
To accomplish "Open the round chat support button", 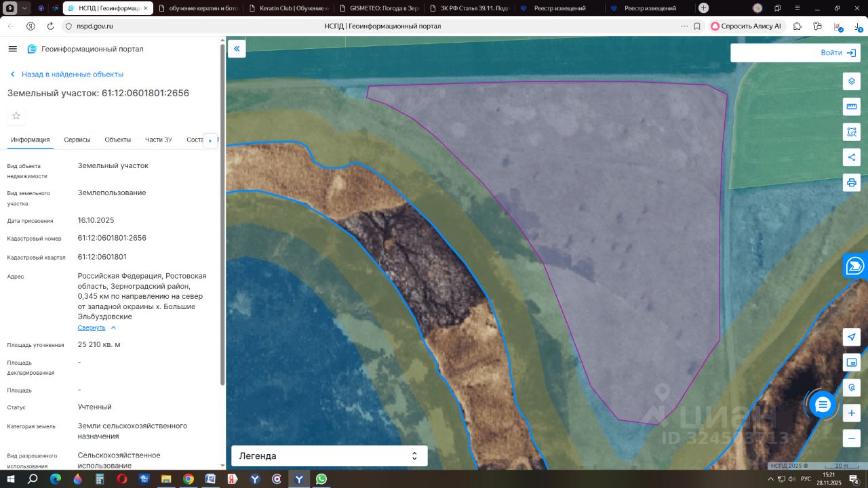I will point(823,405).
